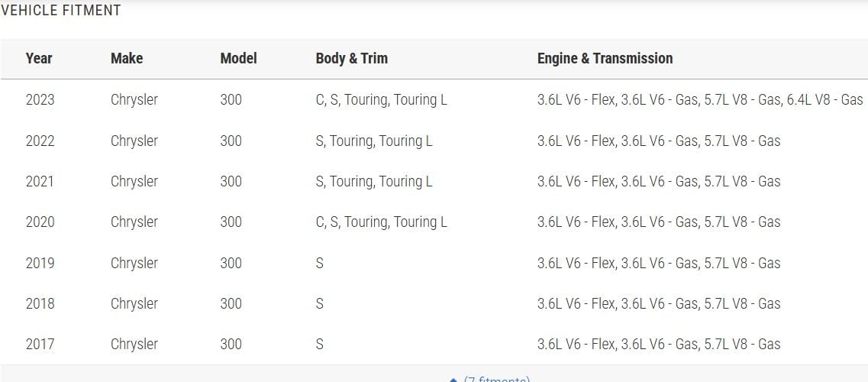Select the Model column header

point(238,58)
